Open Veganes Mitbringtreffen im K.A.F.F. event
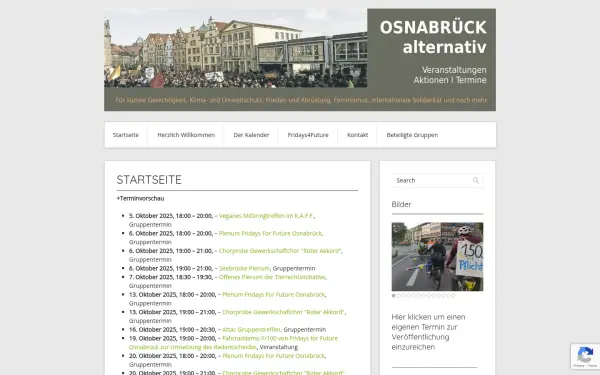This screenshot has height=375, width=600. click(266, 216)
